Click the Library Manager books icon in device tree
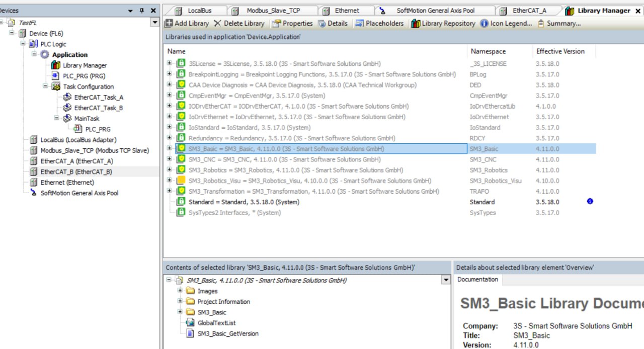This screenshot has height=349, width=644. 56,65
